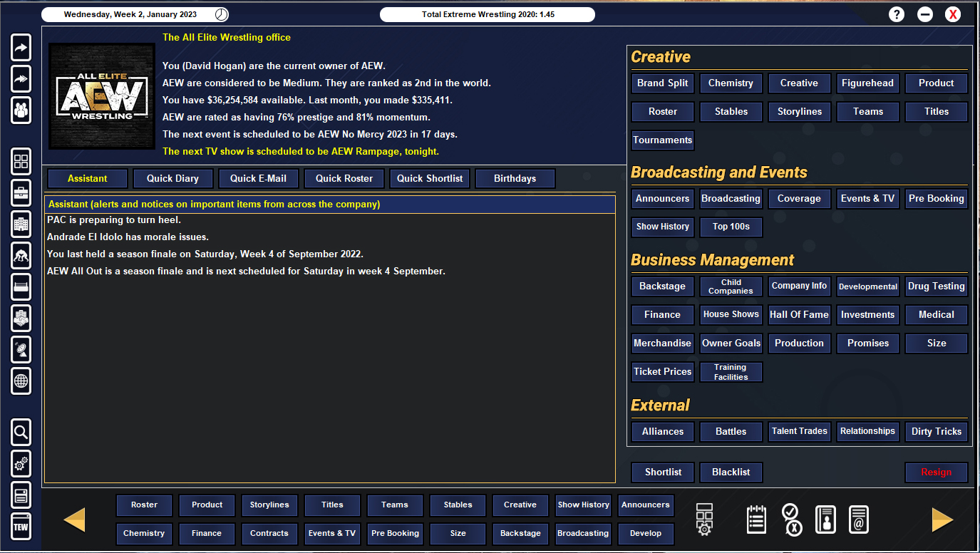Screen dimensions: 980x553
Task: Click the single-arrow advance icon in the sidebar
Action: coord(21,48)
